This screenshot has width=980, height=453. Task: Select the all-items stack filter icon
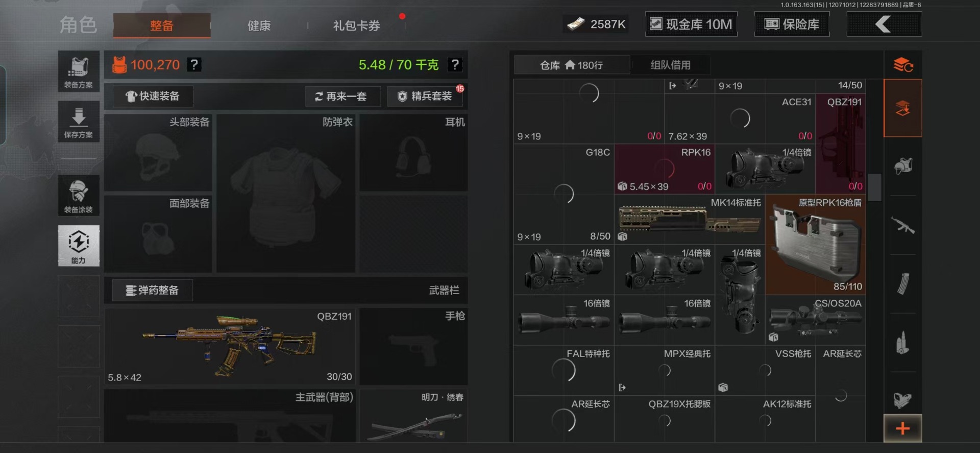(x=902, y=108)
